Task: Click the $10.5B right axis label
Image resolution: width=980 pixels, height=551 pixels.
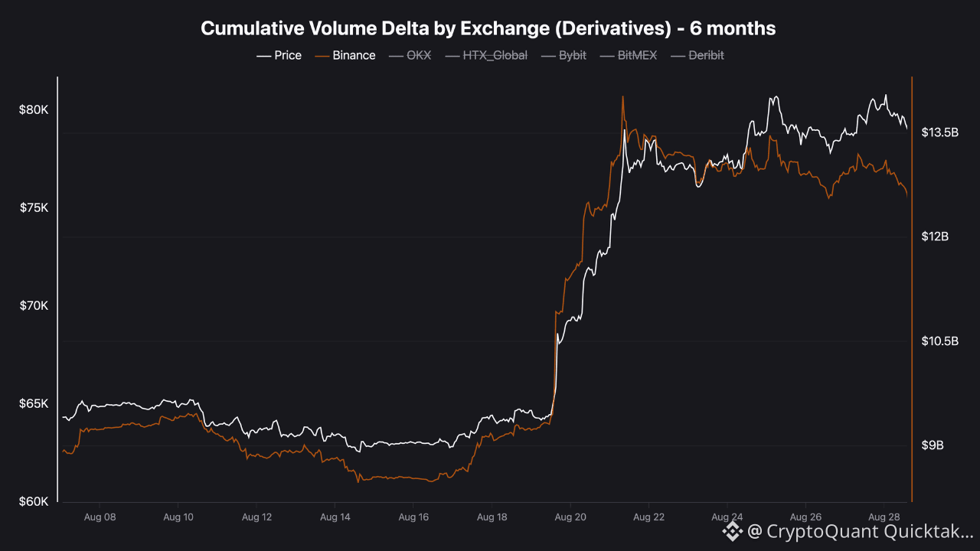Action: (x=940, y=341)
